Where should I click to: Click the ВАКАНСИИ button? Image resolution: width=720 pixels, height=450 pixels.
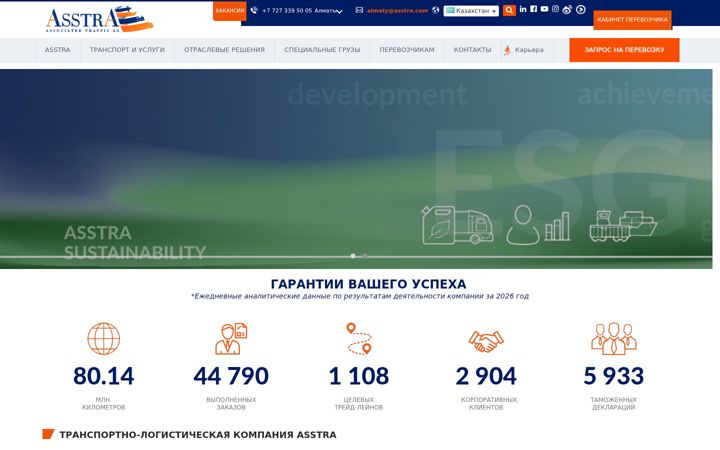tap(230, 11)
